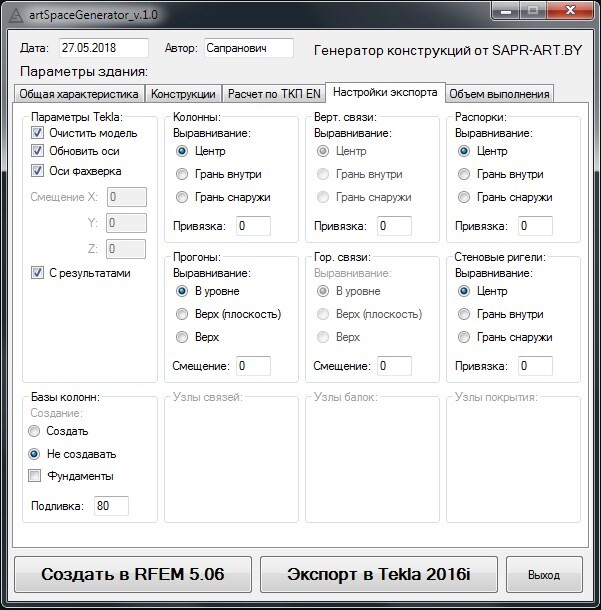Enable the 'Фундаменты' checkbox
Image resolution: width=601 pixels, height=610 pixels.
point(36,476)
